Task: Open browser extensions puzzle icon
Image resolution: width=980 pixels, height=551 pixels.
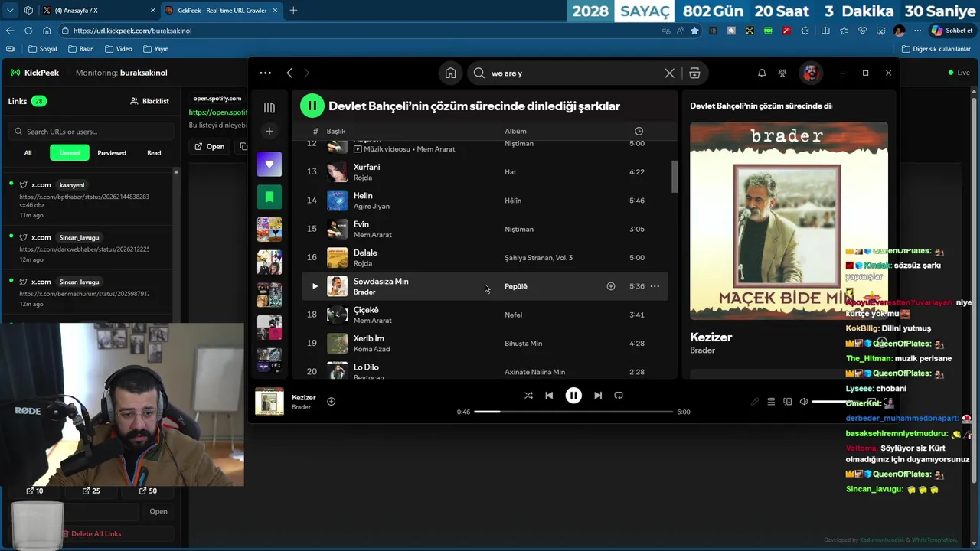Action: [805, 31]
